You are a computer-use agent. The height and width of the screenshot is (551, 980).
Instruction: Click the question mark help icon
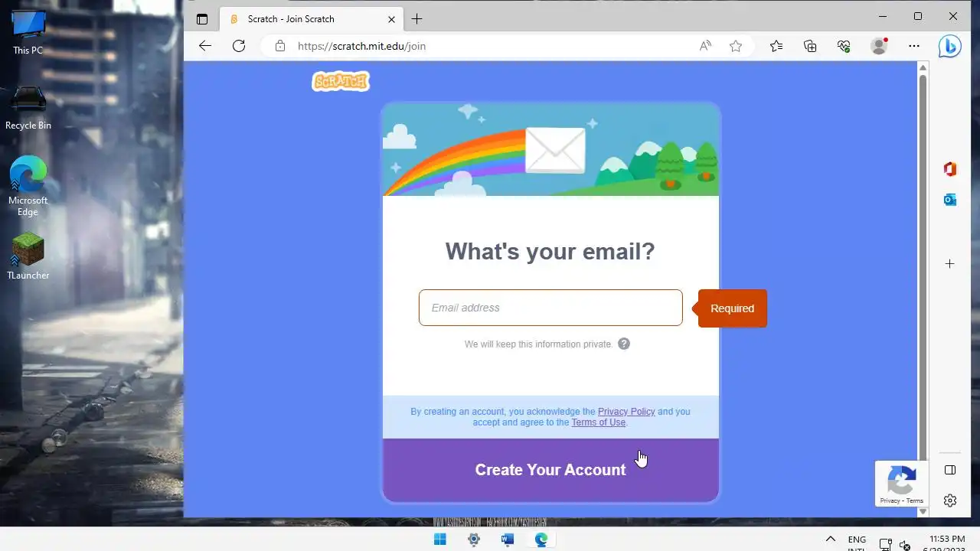(x=624, y=344)
